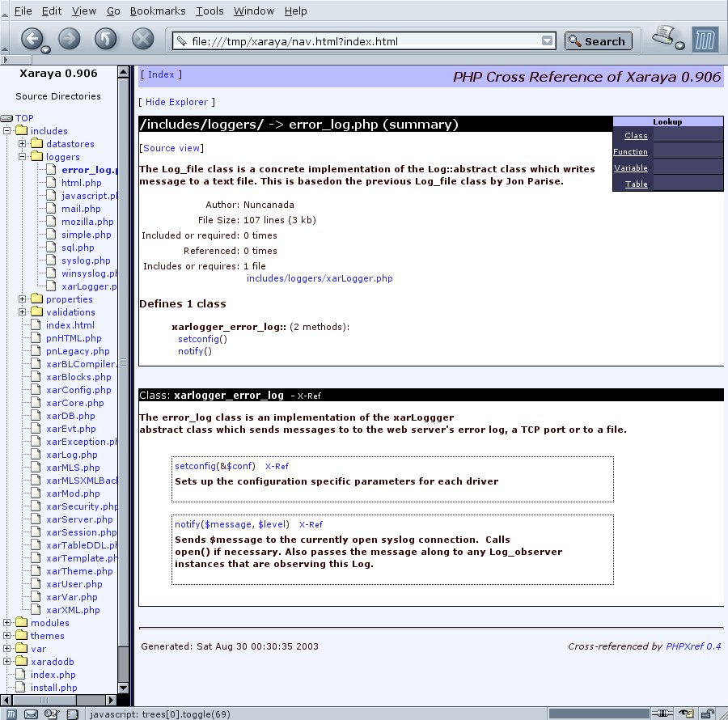
Task: Click the Search button
Action: tap(598, 41)
